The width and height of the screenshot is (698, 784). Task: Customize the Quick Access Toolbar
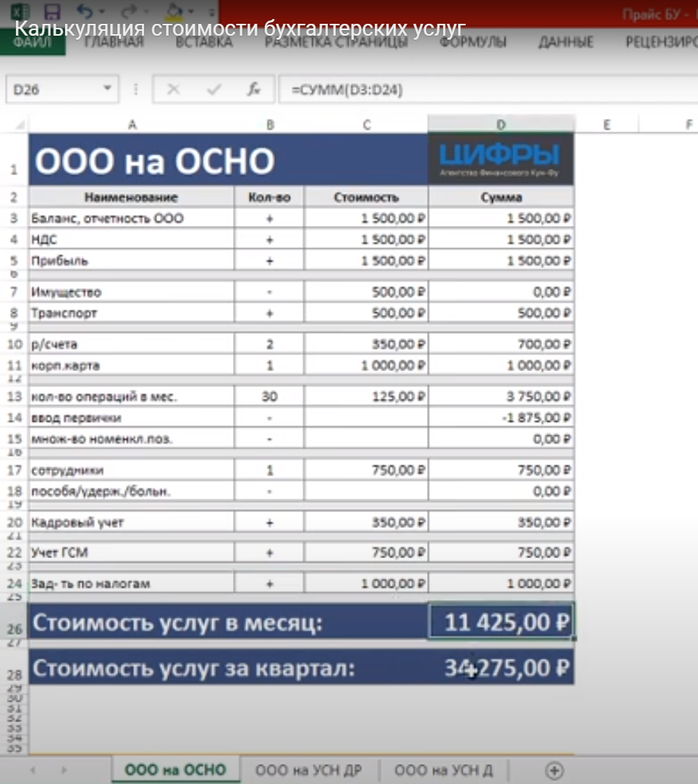tap(212, 12)
